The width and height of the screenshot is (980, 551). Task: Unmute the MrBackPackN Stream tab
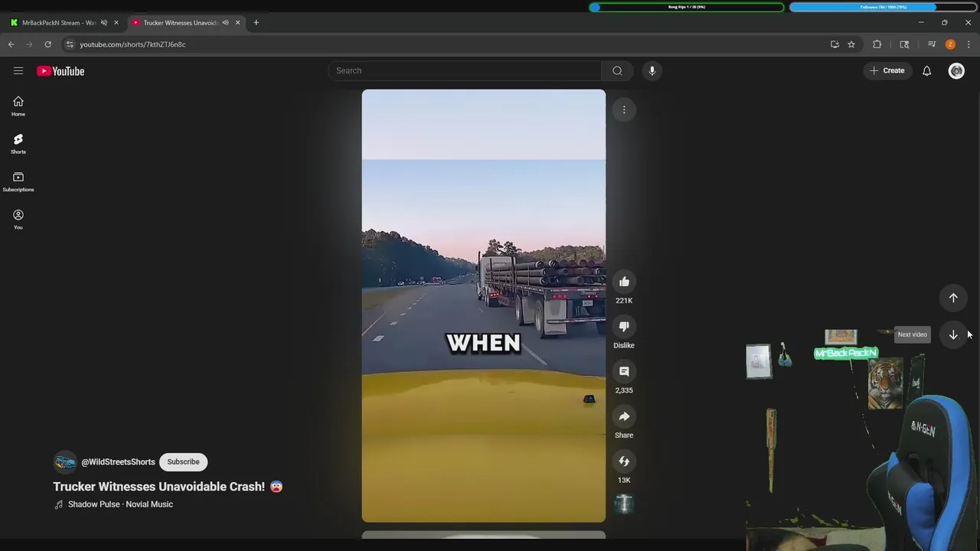click(104, 22)
